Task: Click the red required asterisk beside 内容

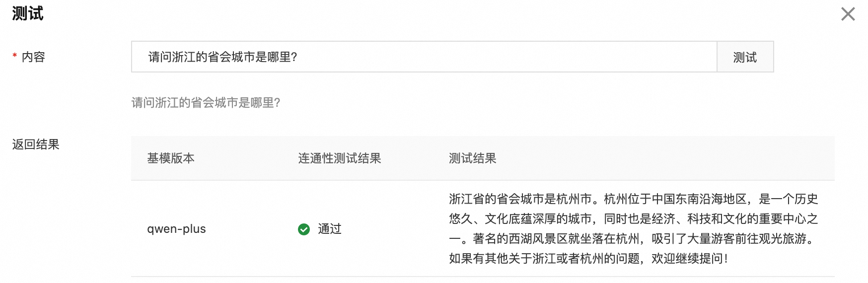Action: [15, 57]
